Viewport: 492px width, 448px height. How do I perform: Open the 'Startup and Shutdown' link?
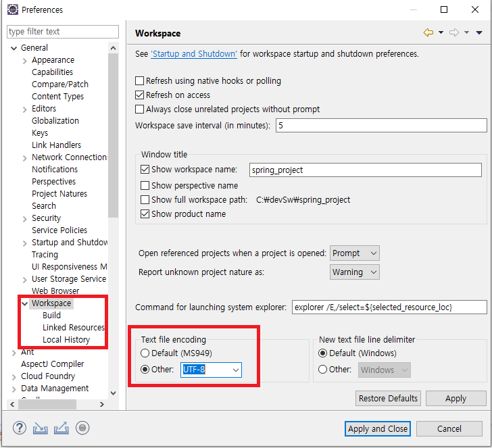(x=194, y=53)
